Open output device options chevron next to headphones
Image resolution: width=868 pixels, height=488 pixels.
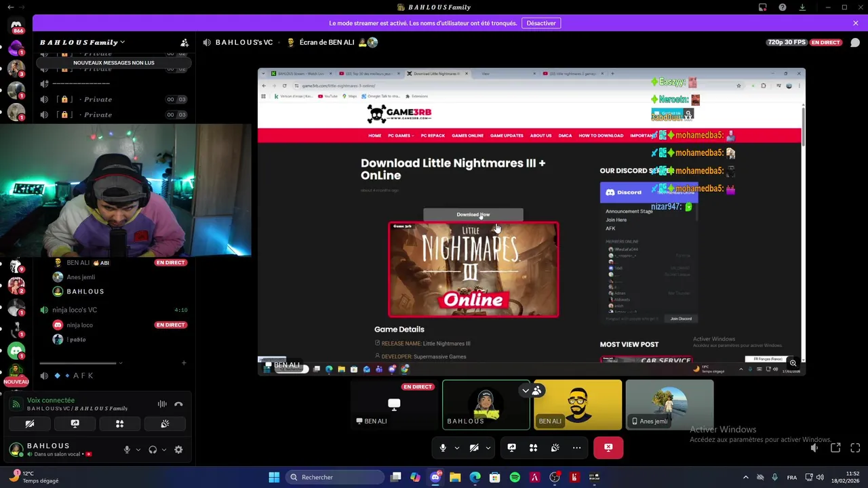(x=163, y=449)
